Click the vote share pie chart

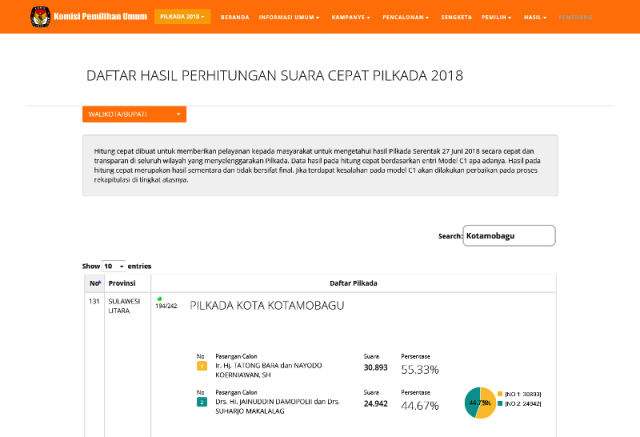[x=480, y=403]
